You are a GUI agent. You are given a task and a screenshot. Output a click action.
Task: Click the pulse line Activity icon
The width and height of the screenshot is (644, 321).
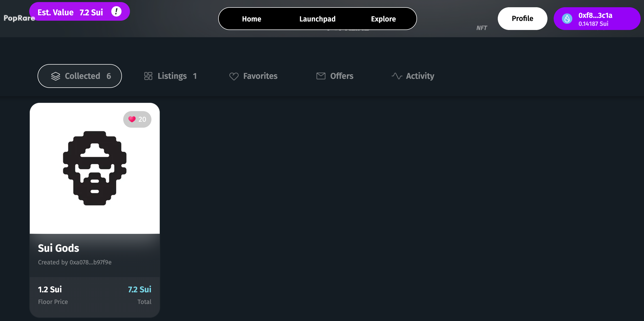click(x=397, y=76)
